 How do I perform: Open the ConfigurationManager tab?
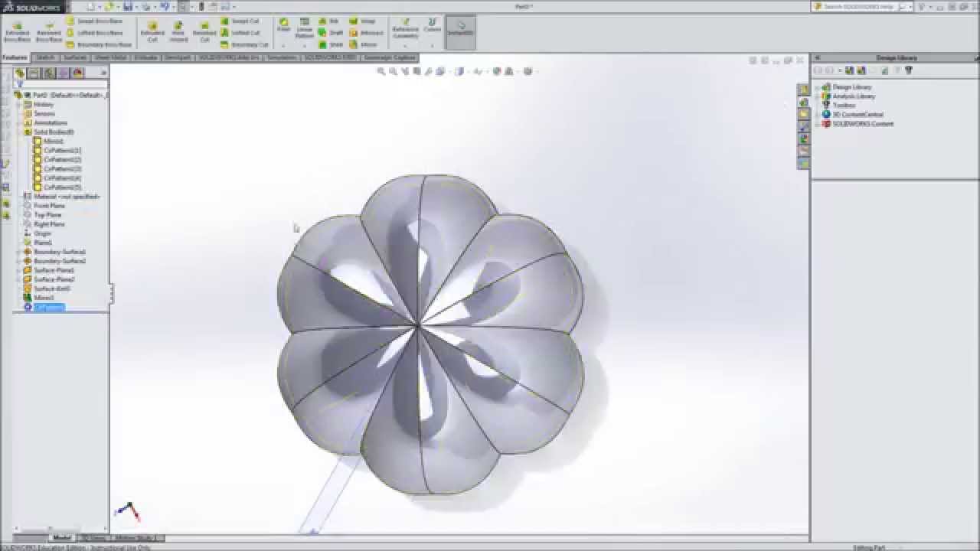(49, 73)
